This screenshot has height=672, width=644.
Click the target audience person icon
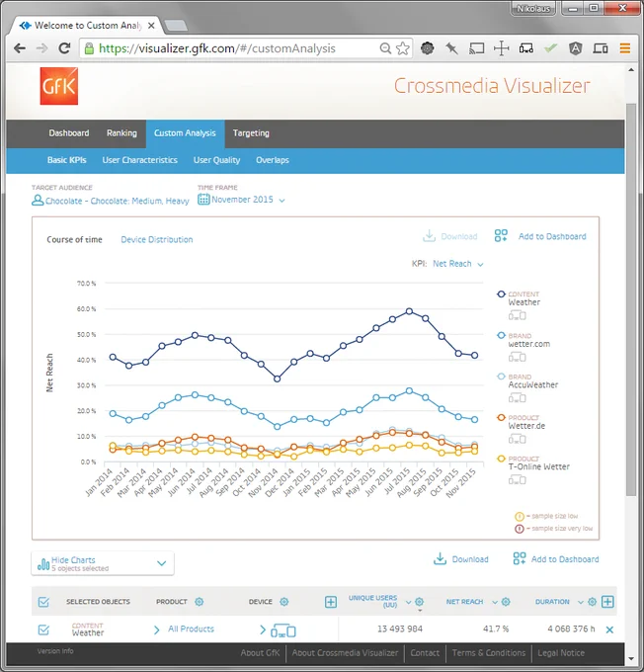38,201
